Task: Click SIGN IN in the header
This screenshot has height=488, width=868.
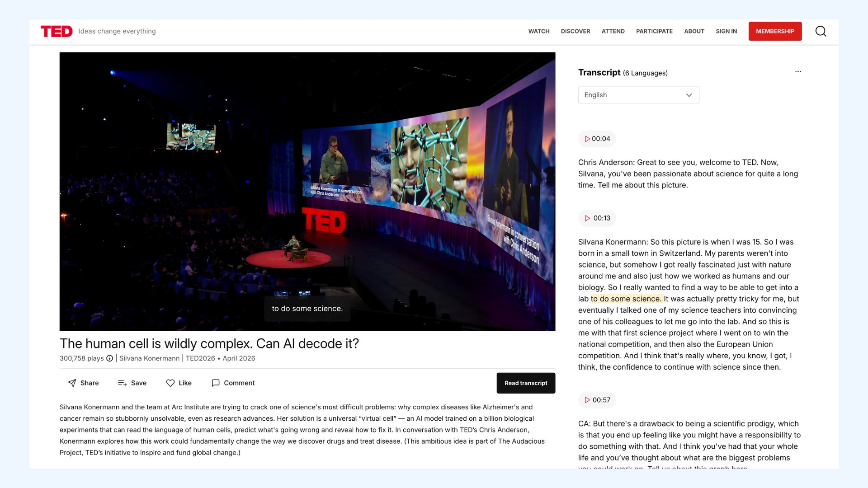Action: pyautogui.click(x=726, y=31)
